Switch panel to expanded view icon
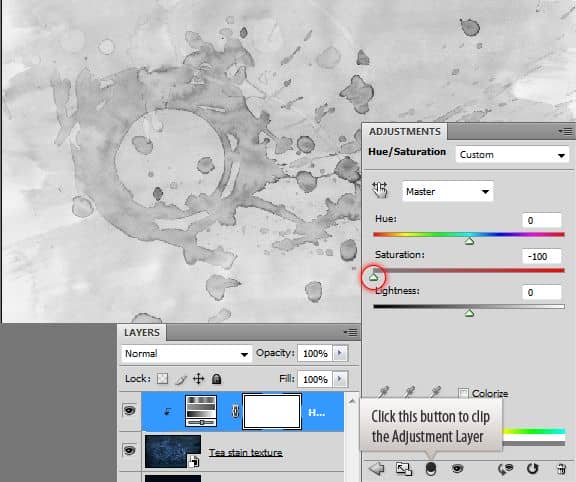The height and width of the screenshot is (482, 576). pyautogui.click(x=403, y=468)
